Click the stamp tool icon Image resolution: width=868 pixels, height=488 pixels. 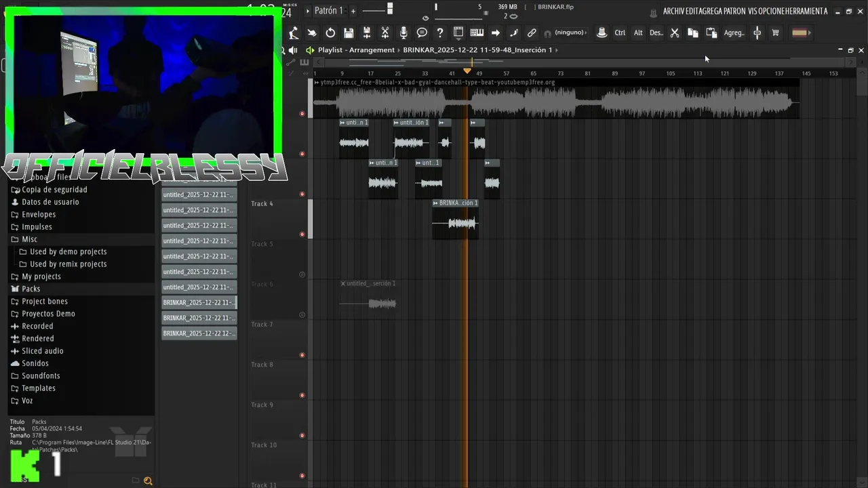601,33
